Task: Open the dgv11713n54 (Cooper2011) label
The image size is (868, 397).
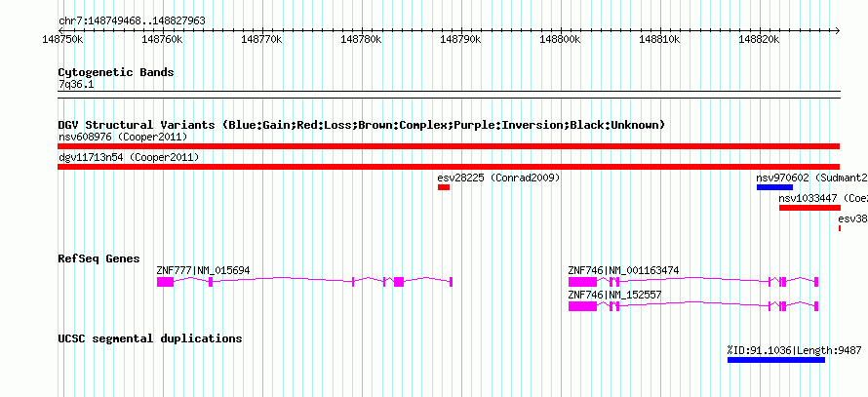Action: (129, 157)
